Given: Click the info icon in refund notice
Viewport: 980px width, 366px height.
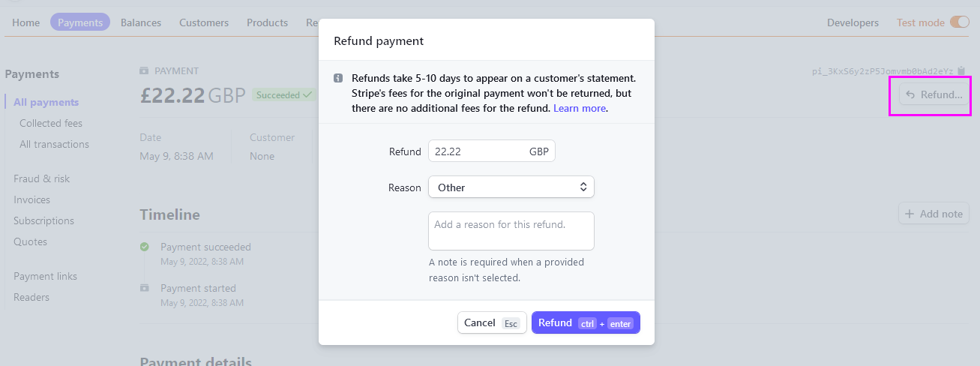Looking at the screenshot, I should [338, 78].
